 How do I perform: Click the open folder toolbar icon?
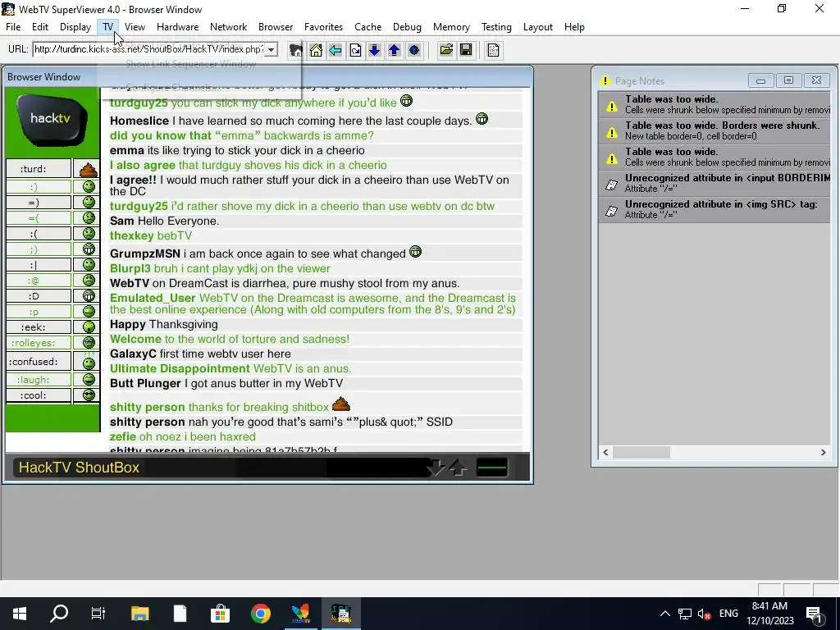[x=446, y=50]
